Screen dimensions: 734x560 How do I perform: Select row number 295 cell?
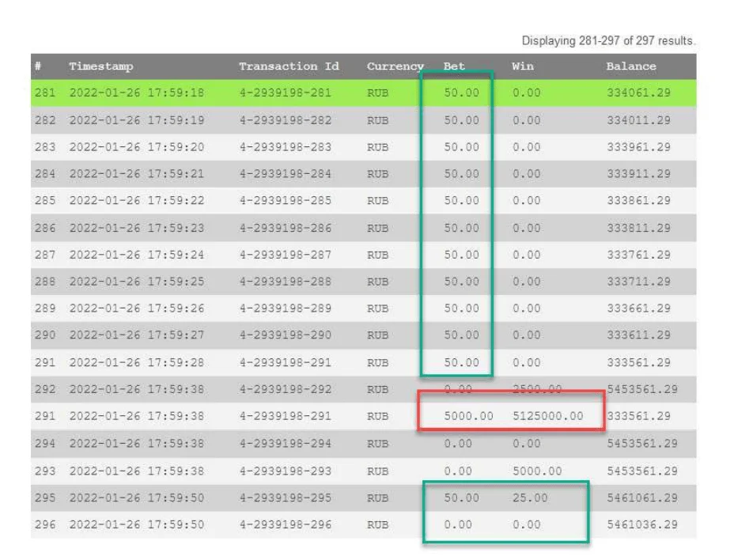(45, 498)
